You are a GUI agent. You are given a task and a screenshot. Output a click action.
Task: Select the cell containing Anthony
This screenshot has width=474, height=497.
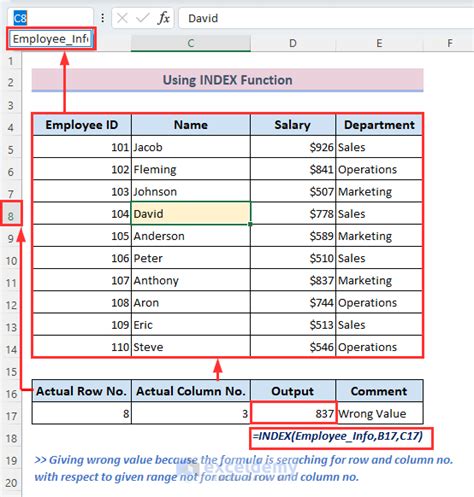191,280
